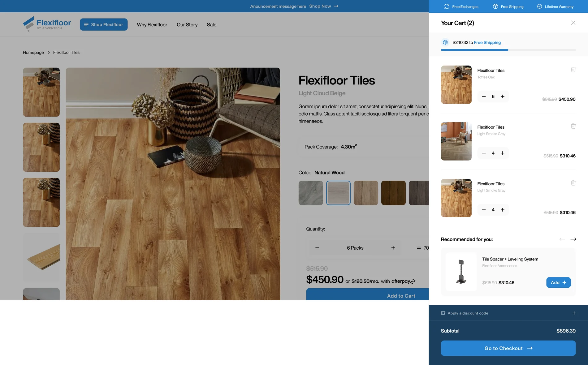Open Toffee Oak cart item thumbnail

point(456,84)
